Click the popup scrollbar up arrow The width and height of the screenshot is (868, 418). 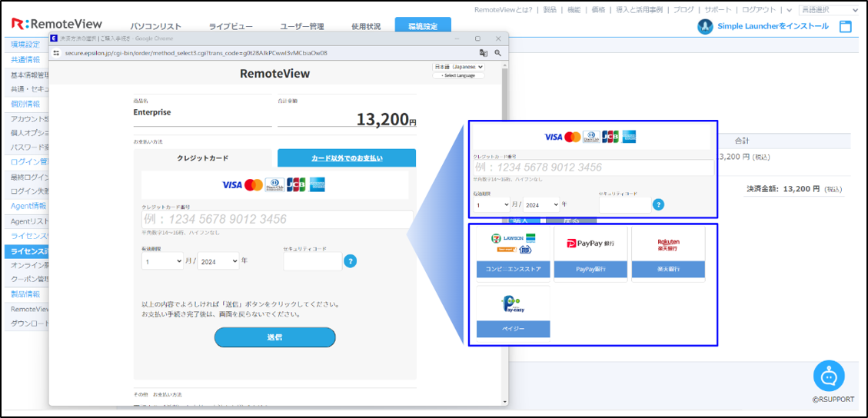pyautogui.click(x=504, y=65)
